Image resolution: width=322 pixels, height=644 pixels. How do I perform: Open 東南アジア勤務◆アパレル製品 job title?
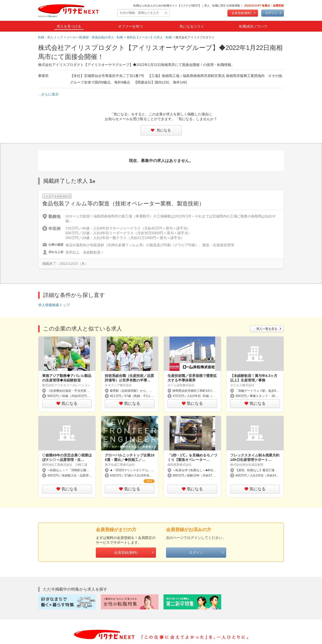point(67,378)
